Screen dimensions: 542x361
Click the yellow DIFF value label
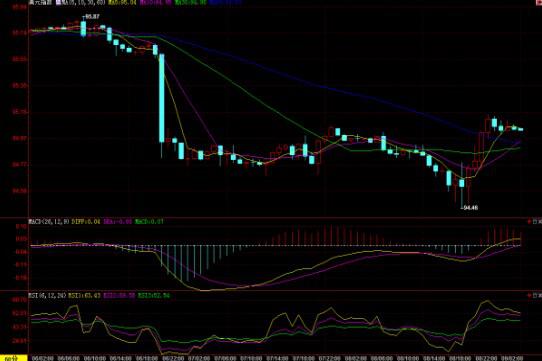click(86, 221)
